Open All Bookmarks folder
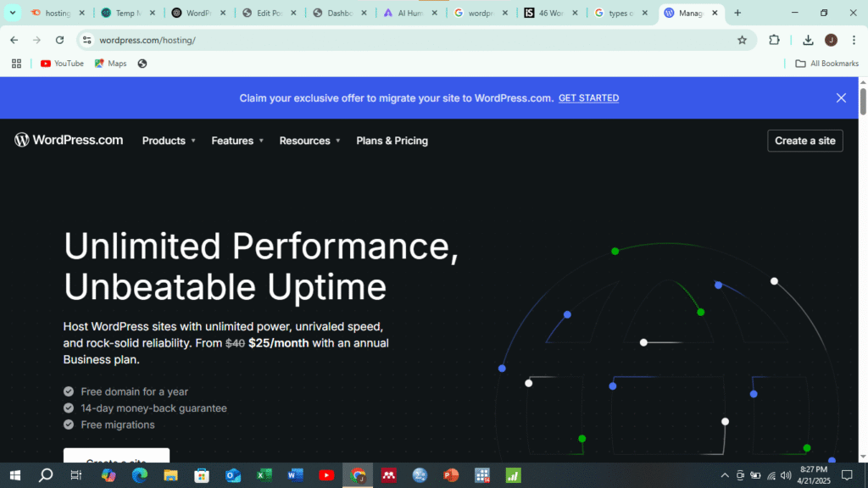 [x=826, y=64]
